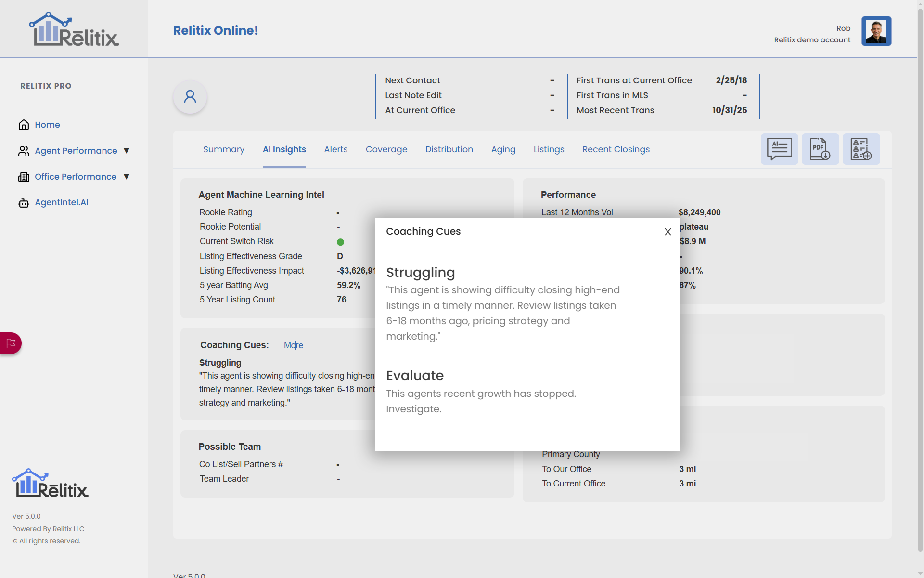Close the Coaching Cues dialog

667,232
